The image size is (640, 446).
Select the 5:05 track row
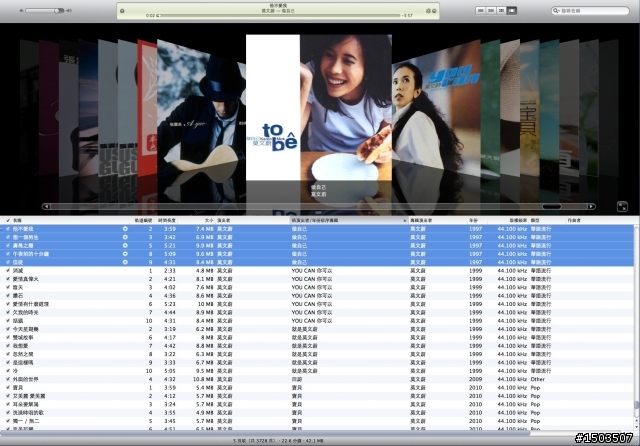click(x=317, y=371)
